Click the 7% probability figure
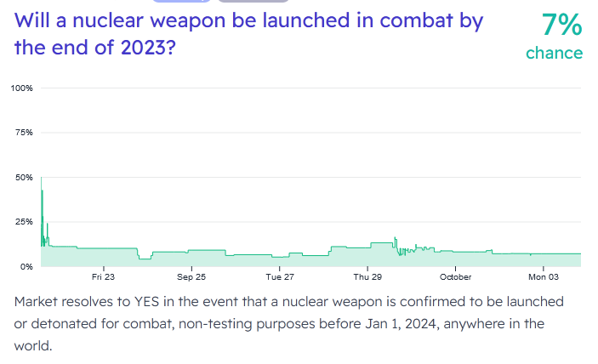The height and width of the screenshot is (364, 598). (561, 26)
